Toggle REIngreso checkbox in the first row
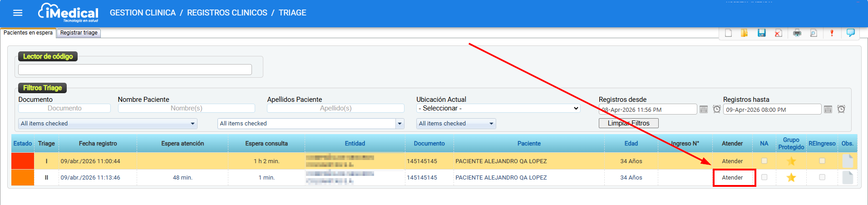This screenshot has height=205, width=868. click(822, 161)
